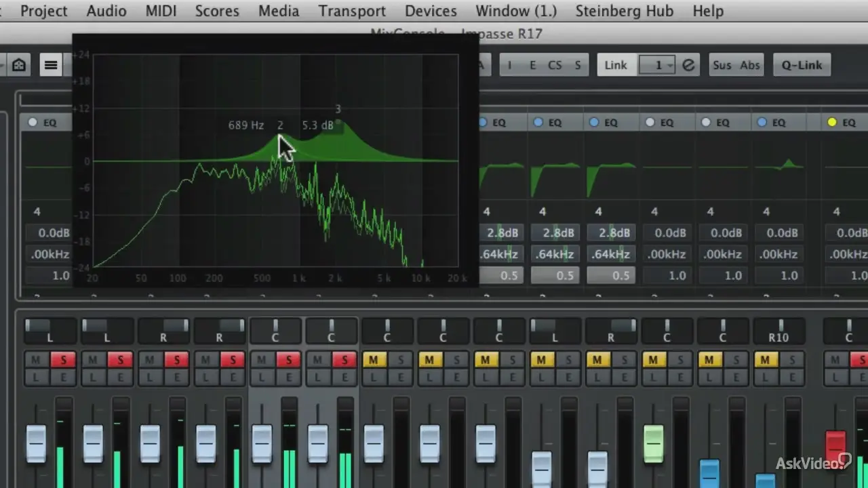
Task: Open the Scores menu
Action: (x=217, y=11)
